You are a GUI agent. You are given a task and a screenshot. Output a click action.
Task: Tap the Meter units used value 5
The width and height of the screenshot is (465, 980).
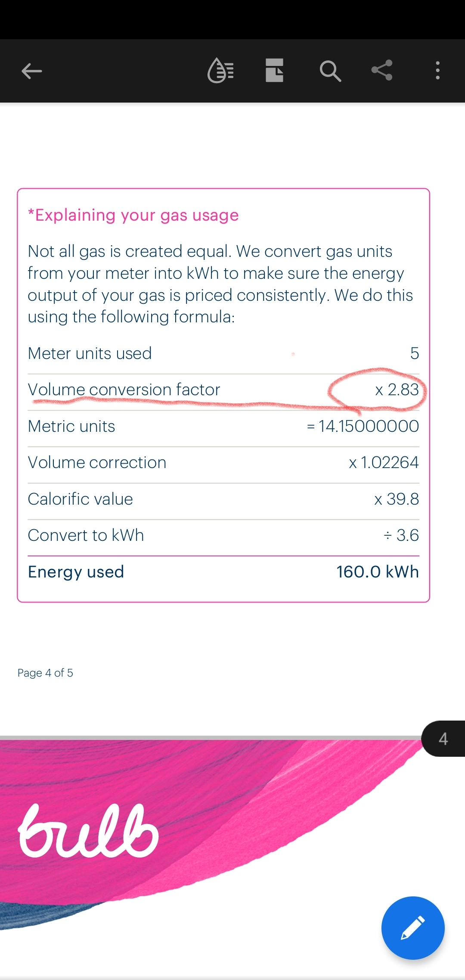414,353
